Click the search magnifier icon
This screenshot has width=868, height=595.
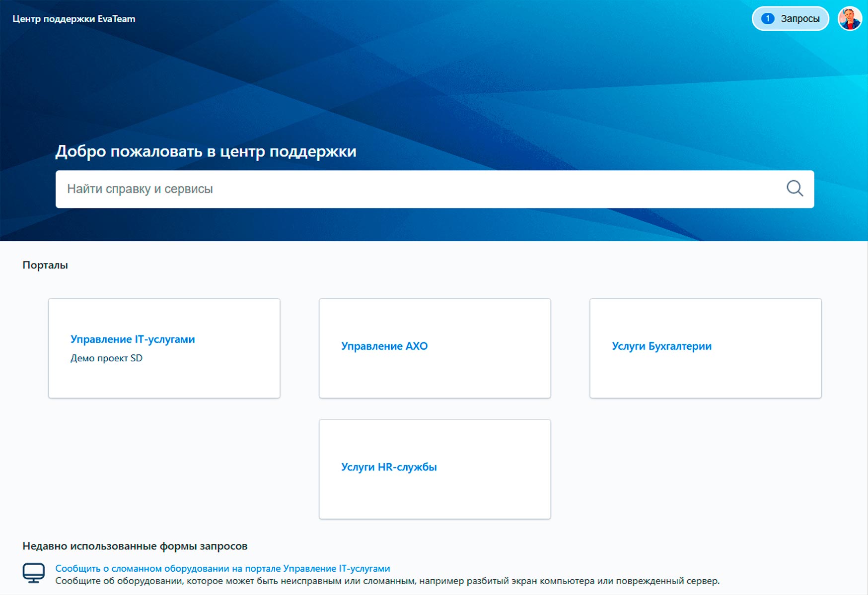click(795, 189)
